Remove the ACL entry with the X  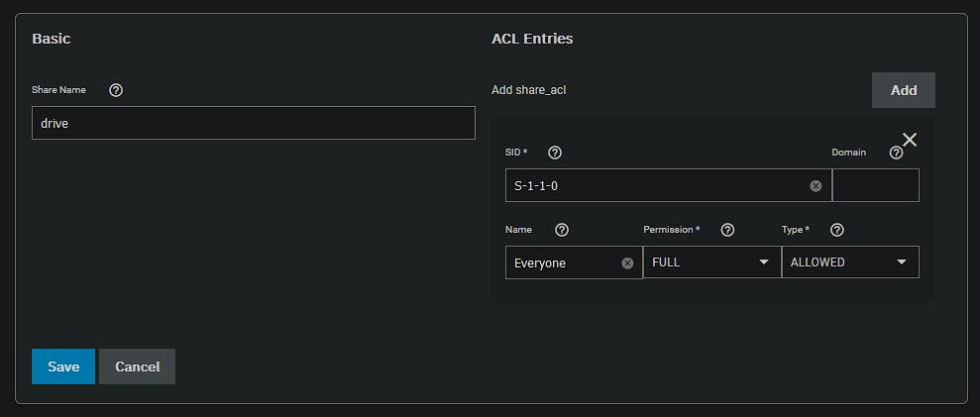coord(910,140)
